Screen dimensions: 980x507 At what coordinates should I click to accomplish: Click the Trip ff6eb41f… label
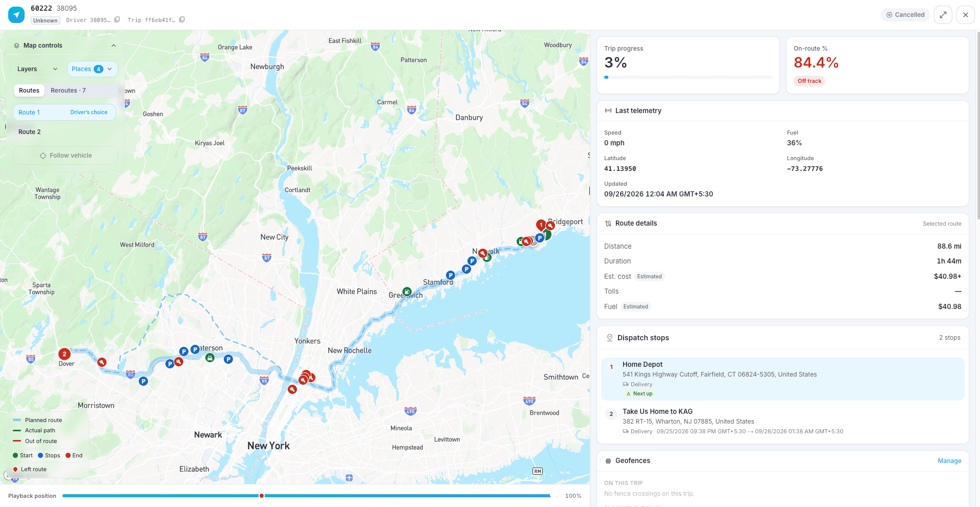coord(152,20)
